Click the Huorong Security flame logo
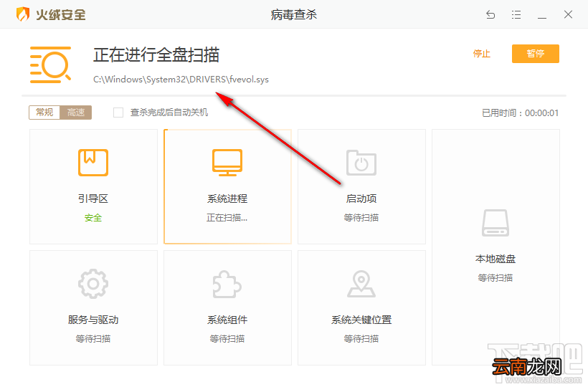The width and height of the screenshot is (588, 387). click(x=23, y=14)
